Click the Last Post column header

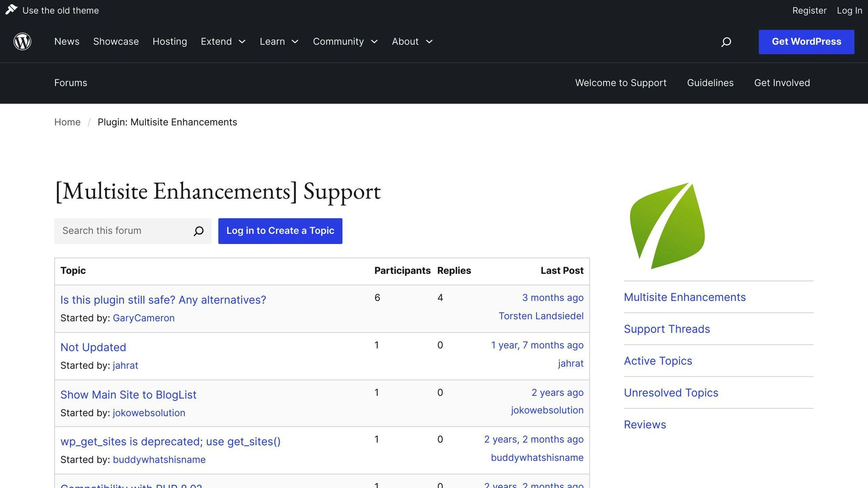pyautogui.click(x=562, y=271)
